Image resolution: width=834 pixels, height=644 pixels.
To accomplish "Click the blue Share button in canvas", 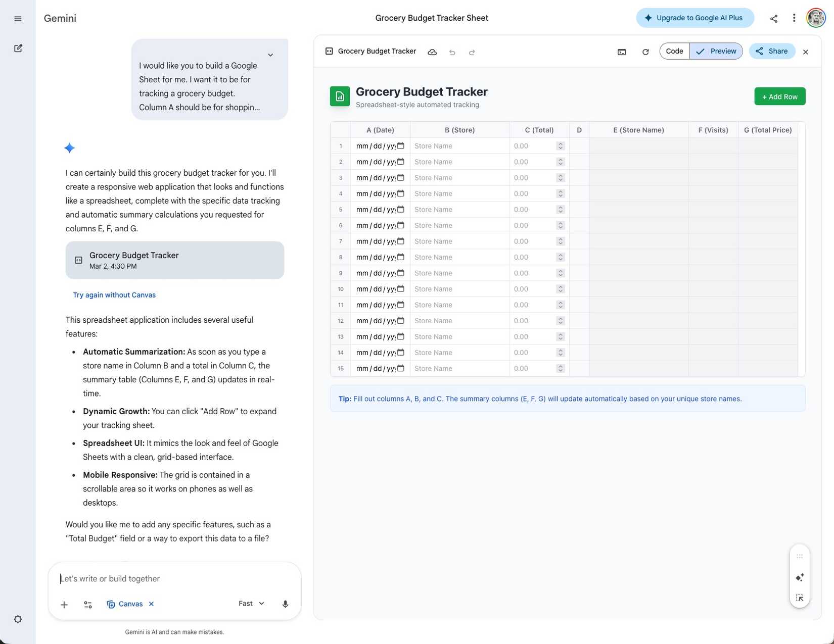I will 772,51.
